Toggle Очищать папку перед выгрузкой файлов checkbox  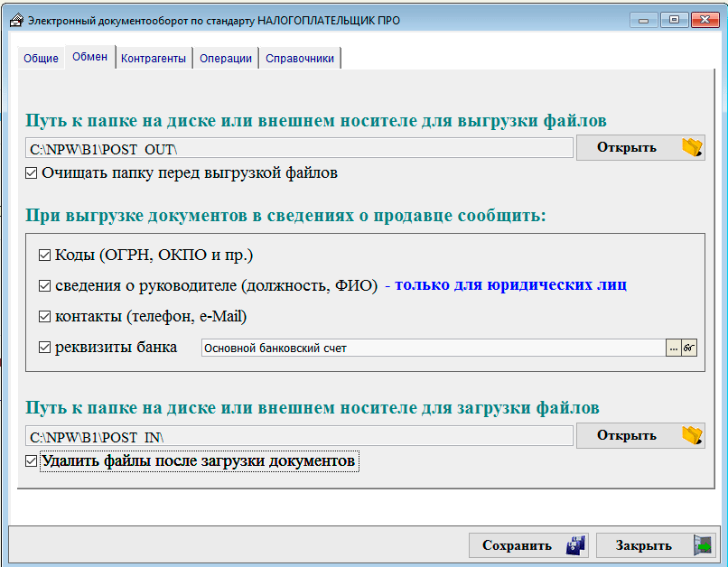click(31, 173)
